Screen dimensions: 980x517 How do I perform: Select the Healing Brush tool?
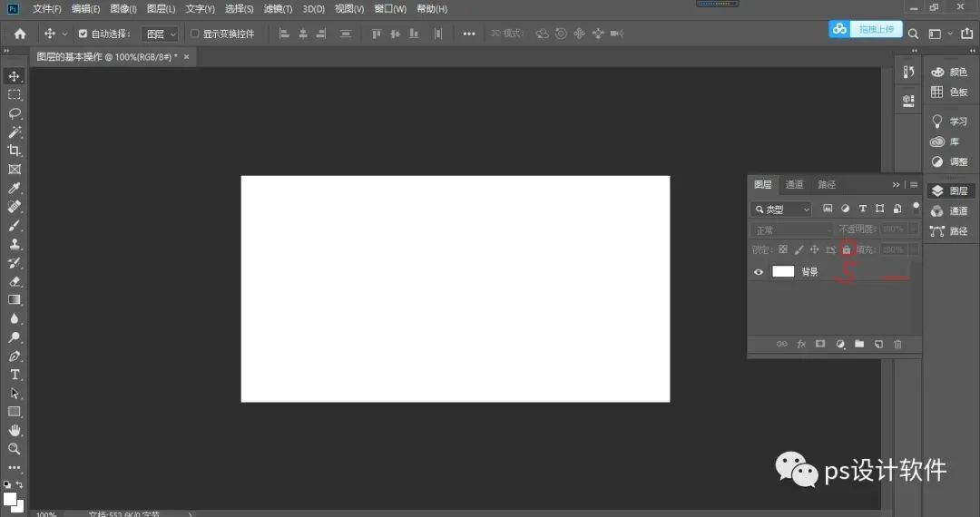click(x=15, y=207)
